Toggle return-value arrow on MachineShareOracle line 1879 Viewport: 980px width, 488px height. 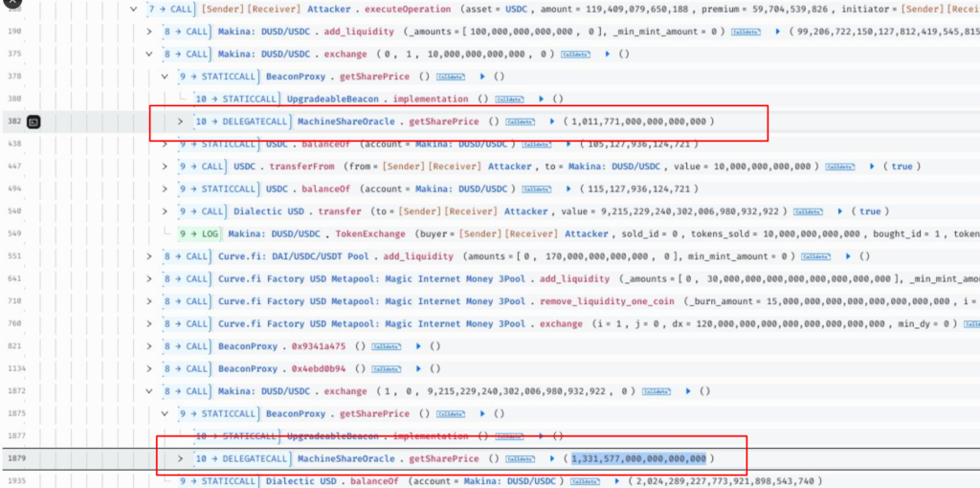tap(552, 459)
